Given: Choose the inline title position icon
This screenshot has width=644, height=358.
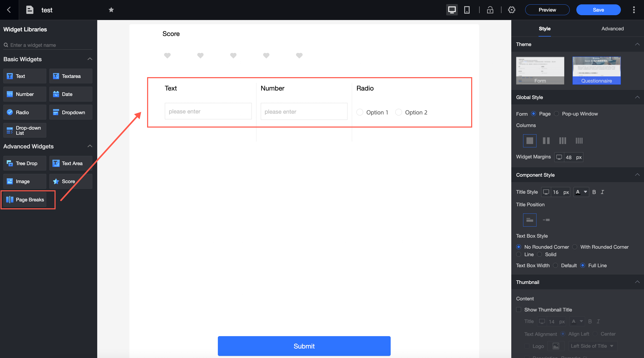Looking at the screenshot, I should [546, 220].
